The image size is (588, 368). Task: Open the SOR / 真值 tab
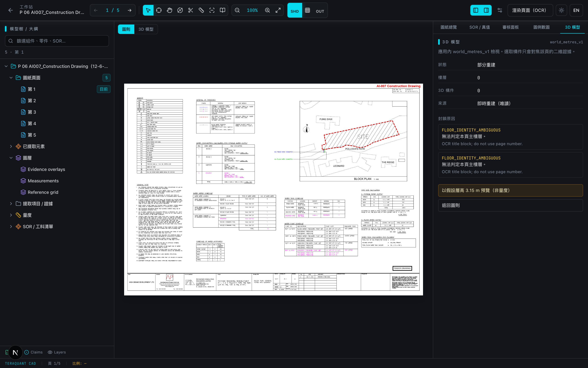[479, 27]
